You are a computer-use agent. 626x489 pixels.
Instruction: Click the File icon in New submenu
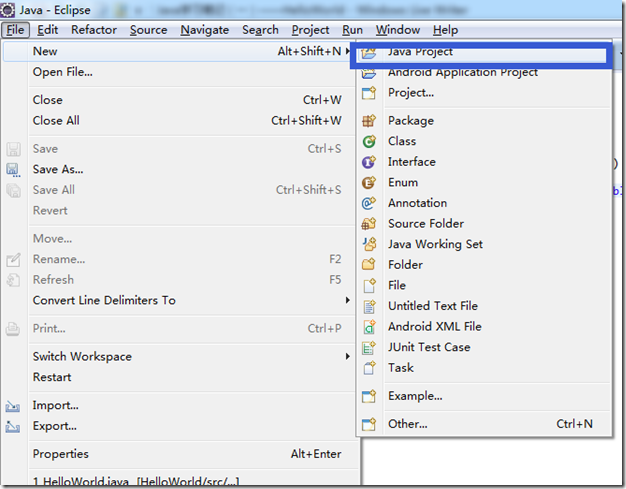tap(369, 285)
